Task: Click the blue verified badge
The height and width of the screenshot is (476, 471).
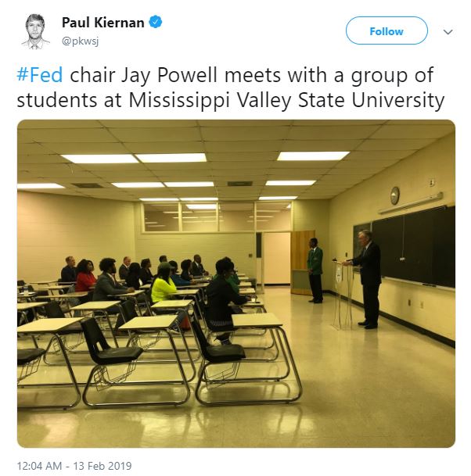Action: pyautogui.click(x=156, y=23)
